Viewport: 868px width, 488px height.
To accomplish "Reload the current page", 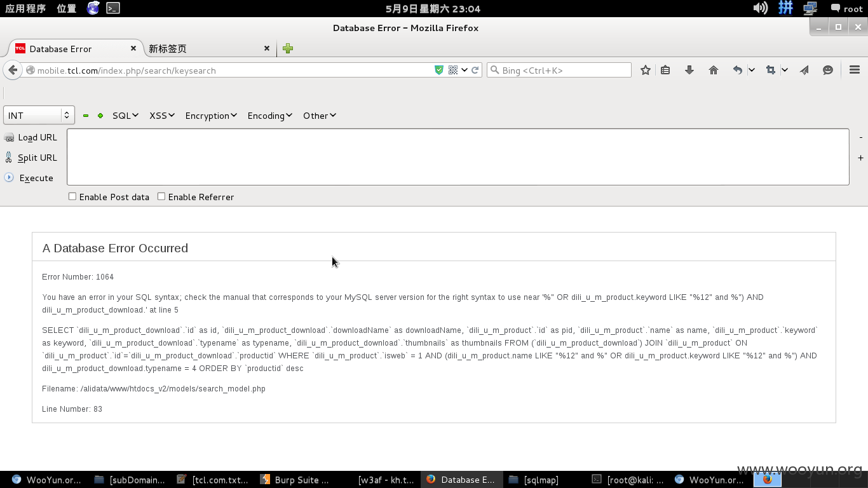I will click(x=475, y=70).
